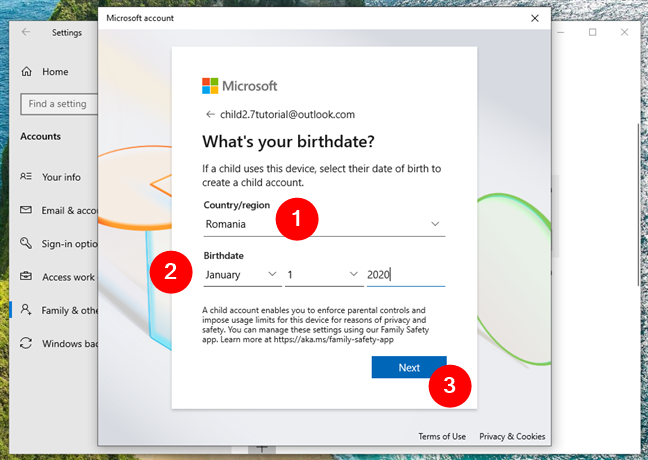Click the Access work briefcase icon
Image resolution: width=648 pixels, height=460 pixels.
tap(26, 276)
